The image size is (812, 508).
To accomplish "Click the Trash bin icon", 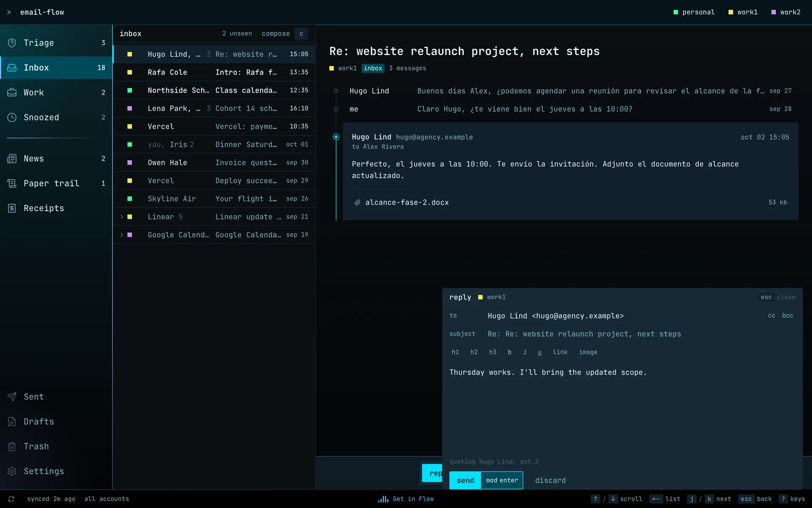I will click(12, 446).
